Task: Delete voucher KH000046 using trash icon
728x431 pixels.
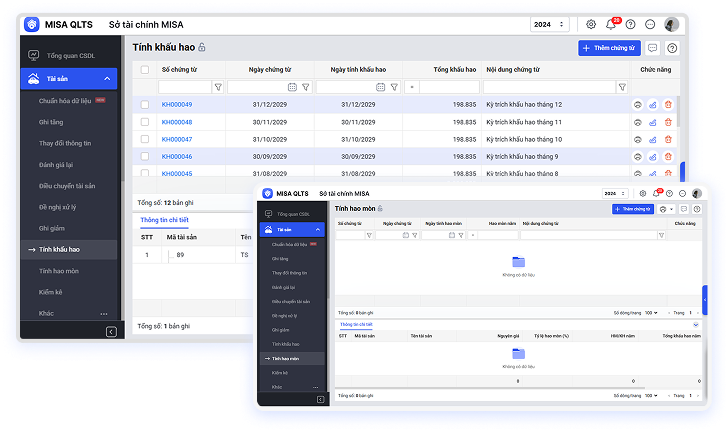Action: point(668,157)
